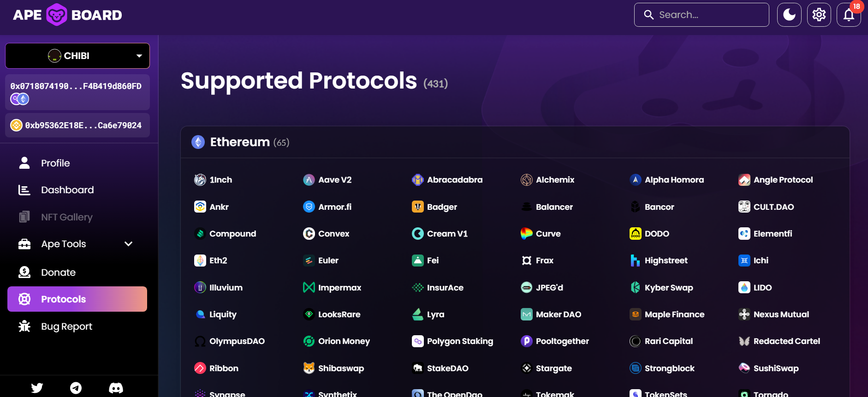Click the Elementfi protocol icon
Image resolution: width=868 pixels, height=397 pixels.
[744, 234]
